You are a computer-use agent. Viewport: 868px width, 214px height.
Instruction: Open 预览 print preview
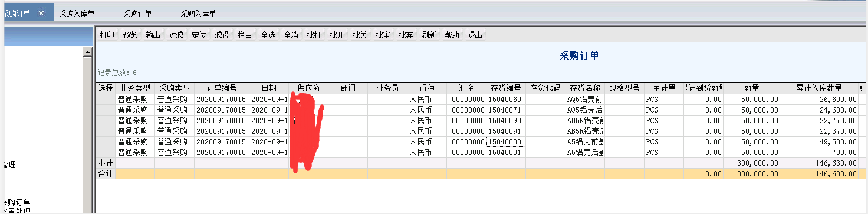tap(130, 35)
